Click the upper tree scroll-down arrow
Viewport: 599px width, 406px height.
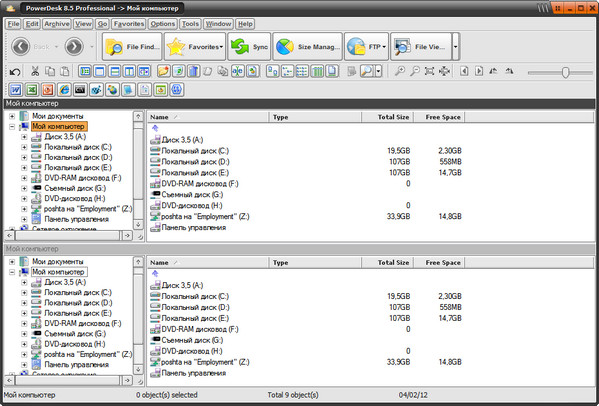tap(138, 225)
